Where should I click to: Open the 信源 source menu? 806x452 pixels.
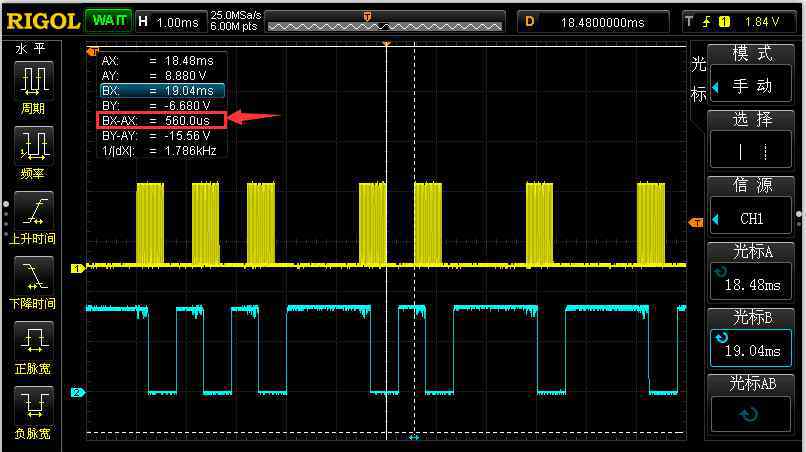[752, 185]
